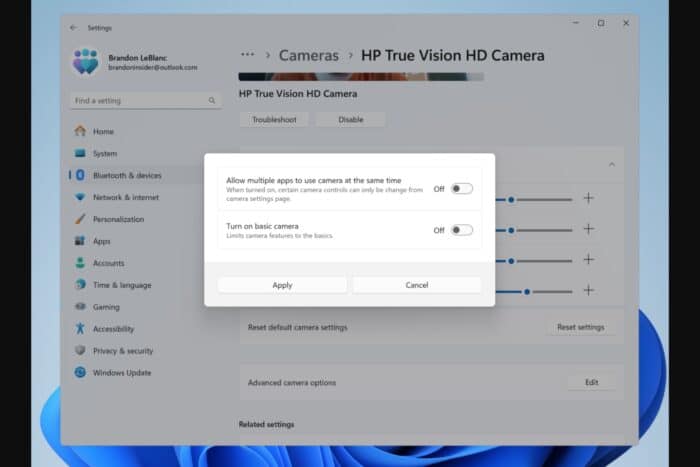Click the plus icon beside the third slider
This screenshot has width=700, height=467.
588,259
